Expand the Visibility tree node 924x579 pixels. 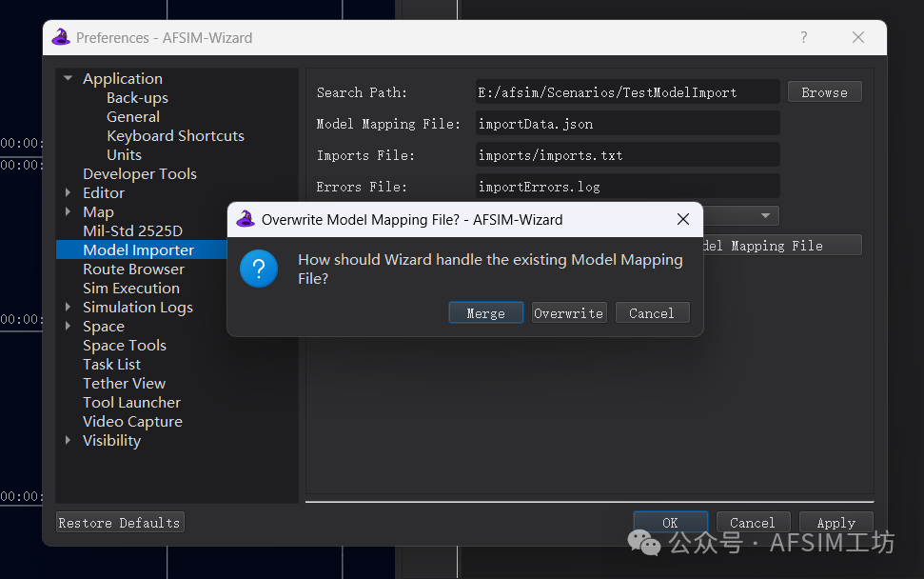tap(69, 440)
